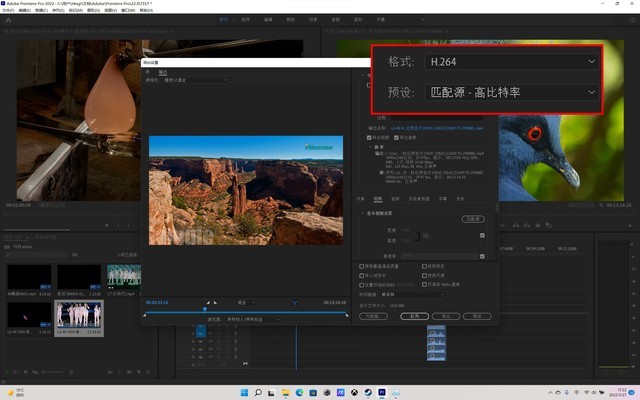Open File Explorer from the taskbar
Viewport: 640px width, 400px height.
(x=285, y=393)
